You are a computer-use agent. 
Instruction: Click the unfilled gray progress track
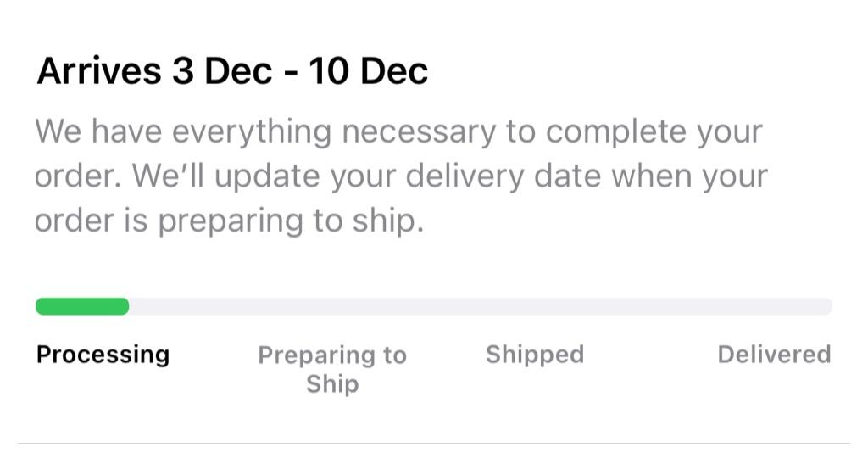coord(480,306)
